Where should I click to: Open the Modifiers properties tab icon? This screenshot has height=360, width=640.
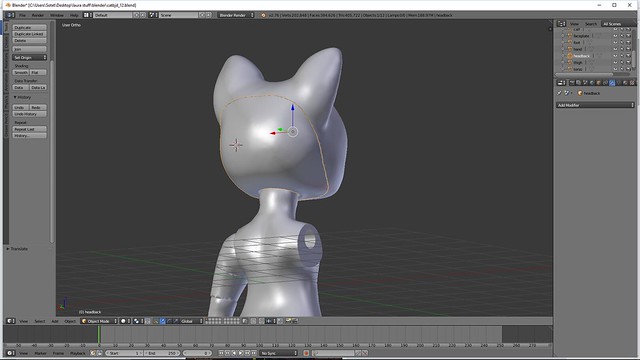pyautogui.click(x=612, y=83)
